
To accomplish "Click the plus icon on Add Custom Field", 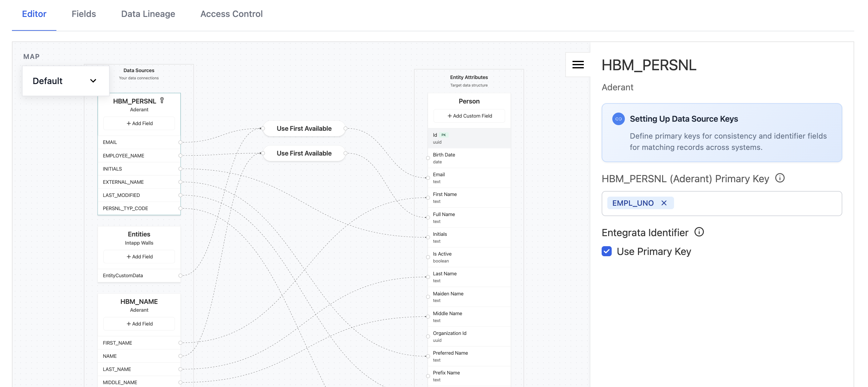I will (449, 116).
